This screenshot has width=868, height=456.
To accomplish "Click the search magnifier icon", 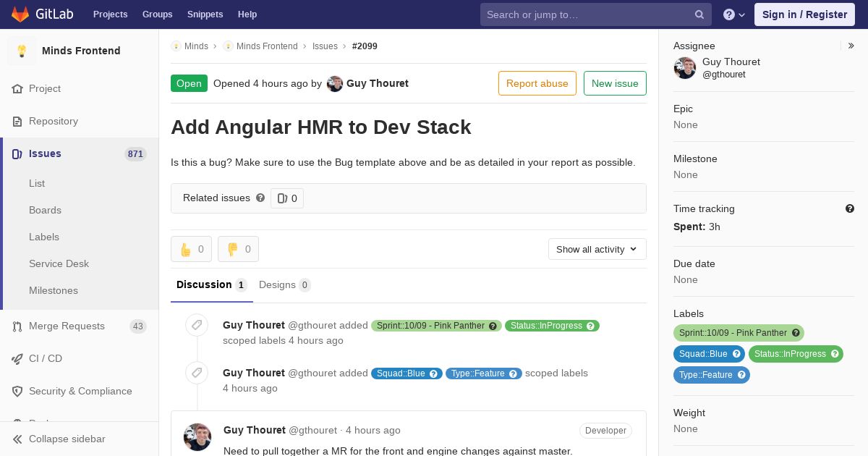I will pos(699,14).
